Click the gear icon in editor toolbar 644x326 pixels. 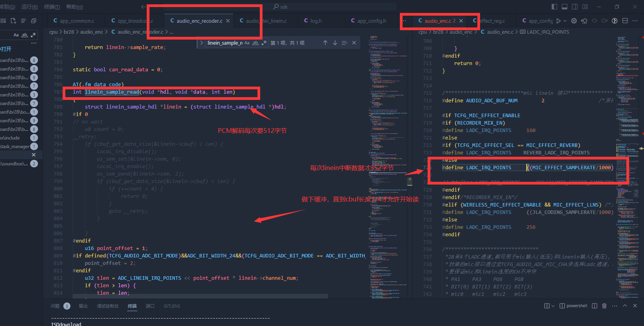(574, 21)
